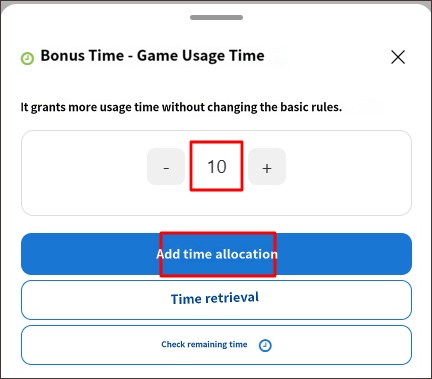Hit the "-" stepper to subtract minutes
Image resolution: width=432 pixels, height=379 pixels.
[x=166, y=167]
